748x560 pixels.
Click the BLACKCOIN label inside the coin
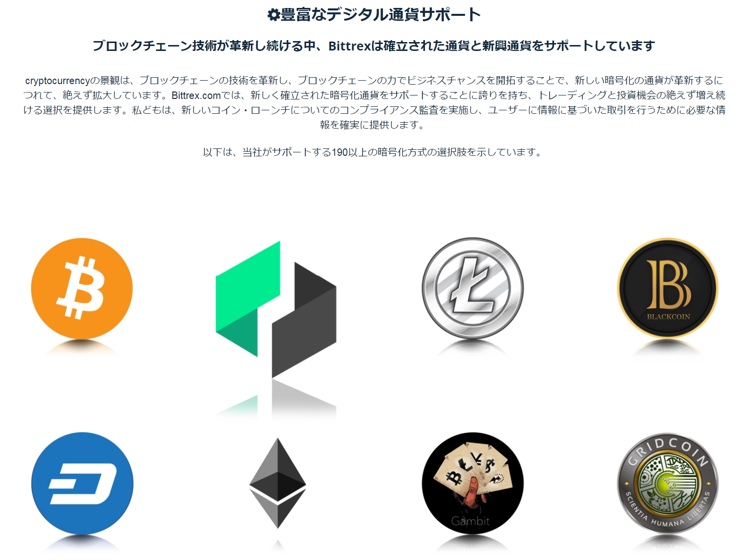click(x=668, y=317)
